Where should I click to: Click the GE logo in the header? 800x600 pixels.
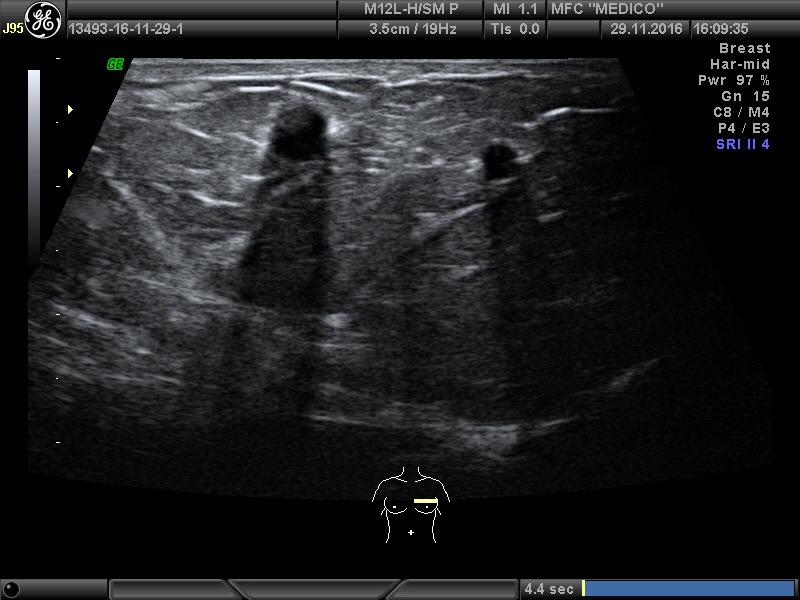pos(43,20)
